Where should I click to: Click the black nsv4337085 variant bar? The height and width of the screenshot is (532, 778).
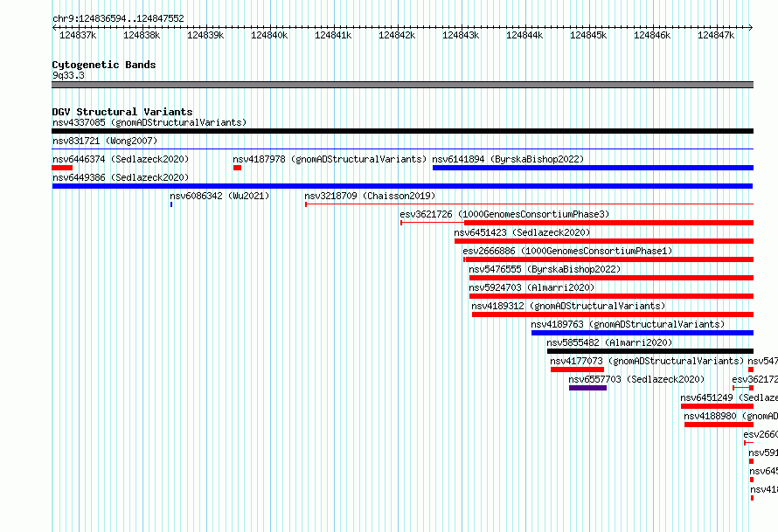[402, 131]
